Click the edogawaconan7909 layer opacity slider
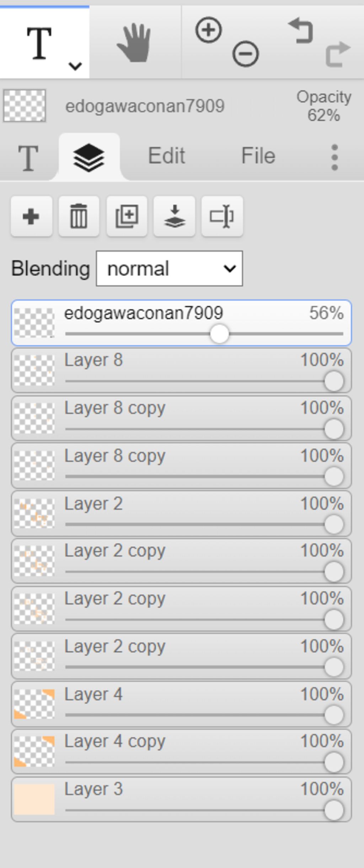The height and width of the screenshot is (868, 364). [204, 334]
